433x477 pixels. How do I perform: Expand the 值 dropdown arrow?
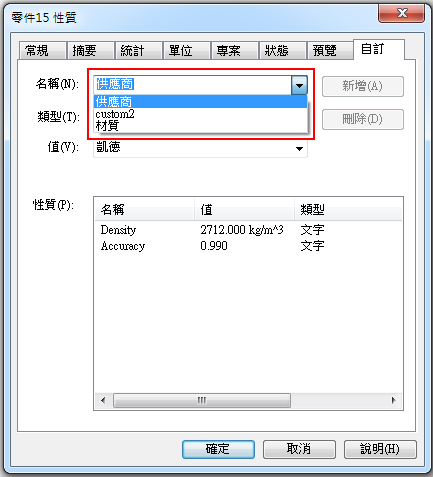click(299, 148)
